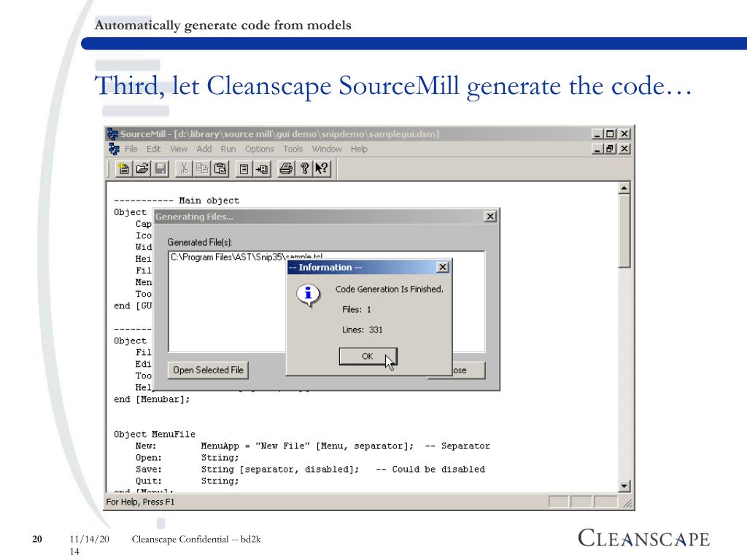
Task: Click the 'Lines: 331' text
Action: click(362, 330)
